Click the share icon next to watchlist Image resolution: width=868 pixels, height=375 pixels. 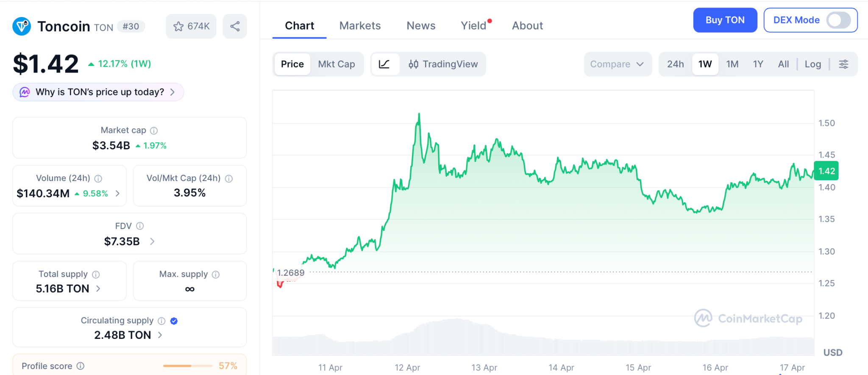click(235, 26)
